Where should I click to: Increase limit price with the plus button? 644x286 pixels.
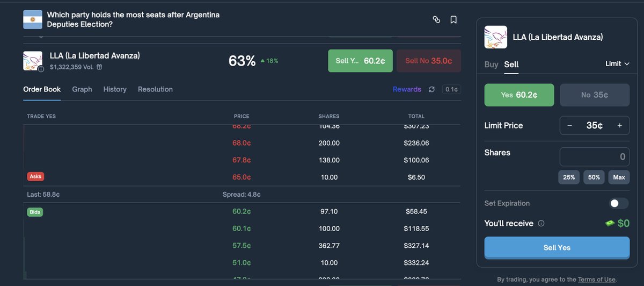[619, 125]
